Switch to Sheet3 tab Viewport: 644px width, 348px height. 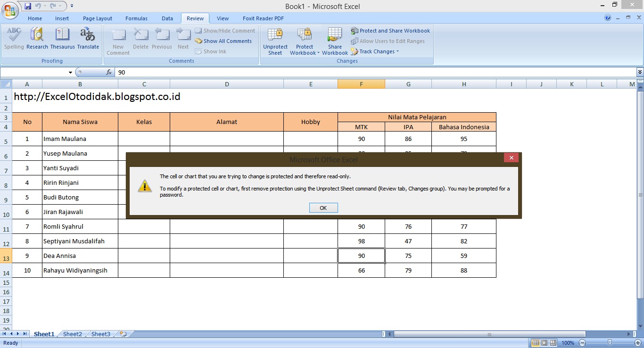(100, 334)
